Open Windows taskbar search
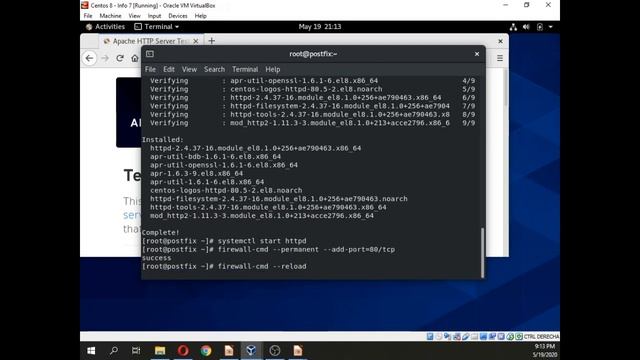This screenshot has height=360, width=640. pyautogui.click(x=114, y=351)
